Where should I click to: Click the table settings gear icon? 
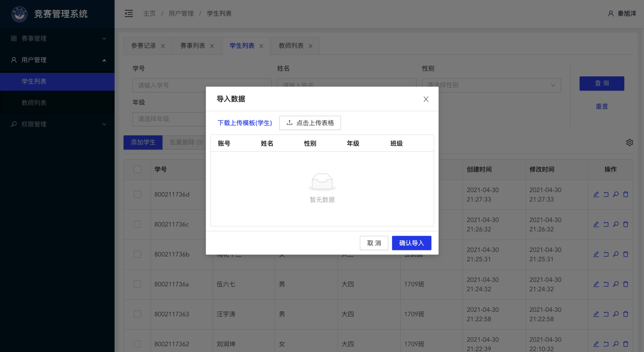pos(629,142)
